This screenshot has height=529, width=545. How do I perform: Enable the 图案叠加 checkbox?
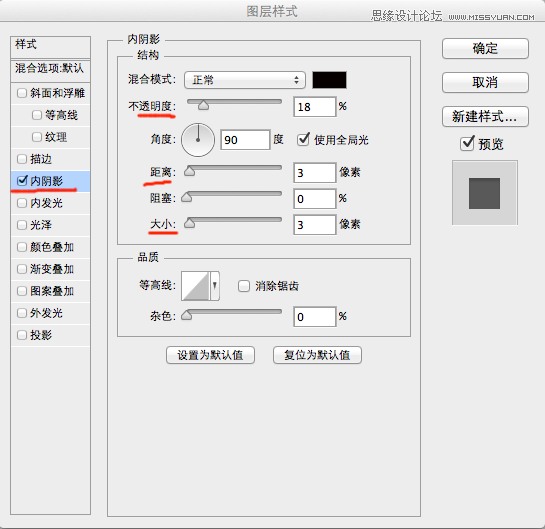[22, 291]
